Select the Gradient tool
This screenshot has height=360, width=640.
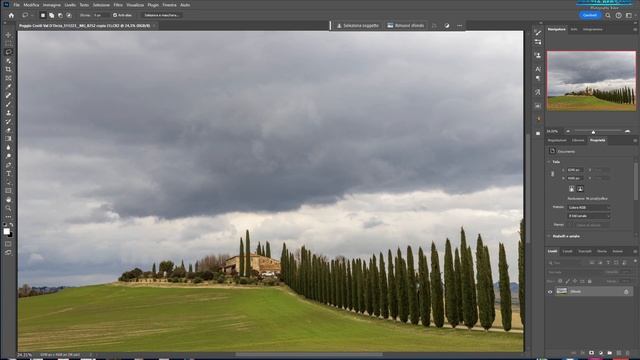[8, 139]
